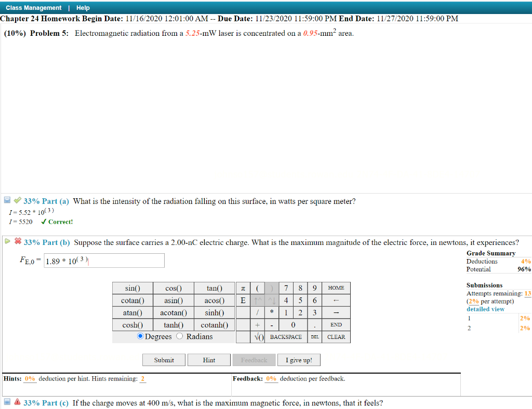Image resolution: width=532 pixels, height=409 pixels.
Task: Select the π symbol on the keypad
Action: click(x=242, y=288)
